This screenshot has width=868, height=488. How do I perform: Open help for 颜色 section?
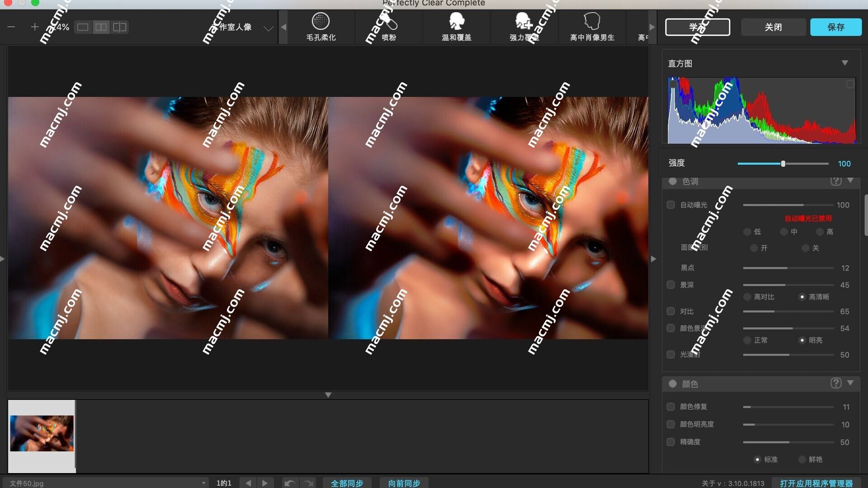tap(836, 383)
